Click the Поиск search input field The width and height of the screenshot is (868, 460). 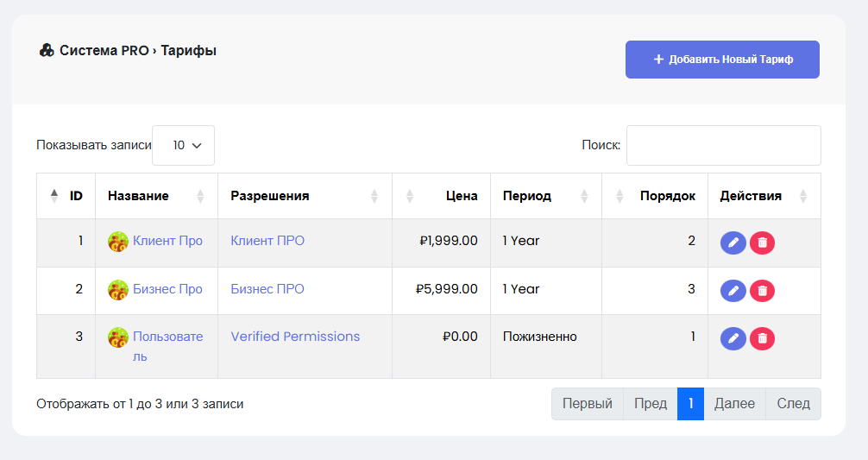pyautogui.click(x=723, y=145)
